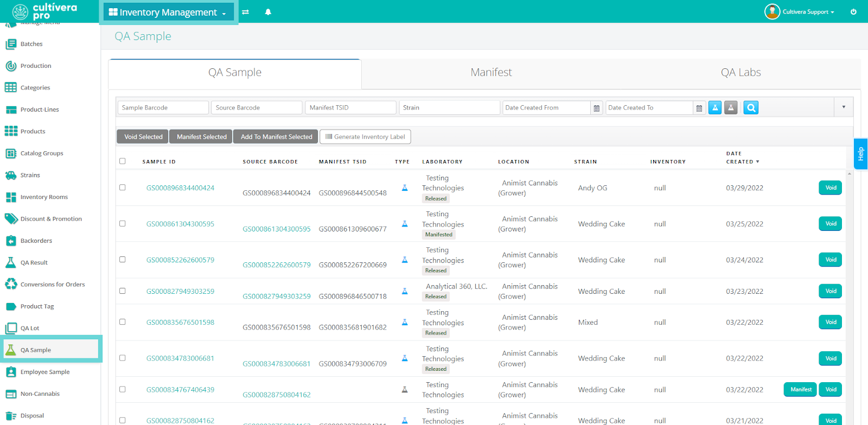Expand filter bar options arrow
This screenshot has height=425, width=868.
(x=844, y=107)
